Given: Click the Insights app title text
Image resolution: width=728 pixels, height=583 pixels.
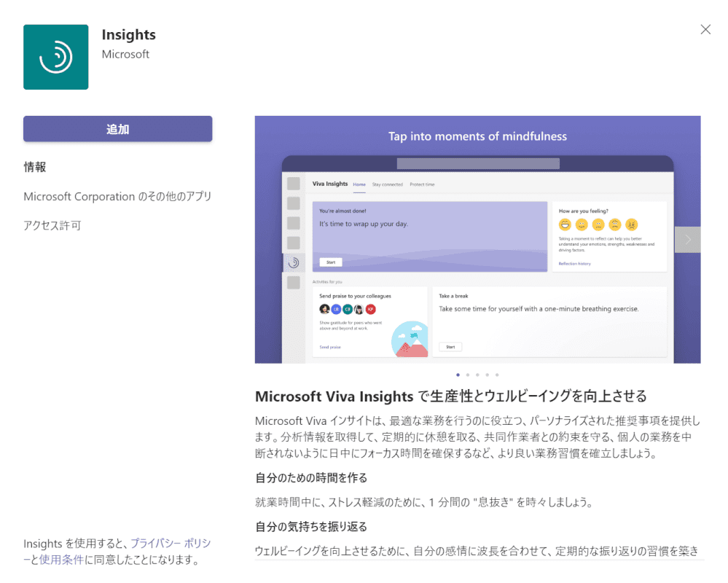Looking at the screenshot, I should (128, 35).
